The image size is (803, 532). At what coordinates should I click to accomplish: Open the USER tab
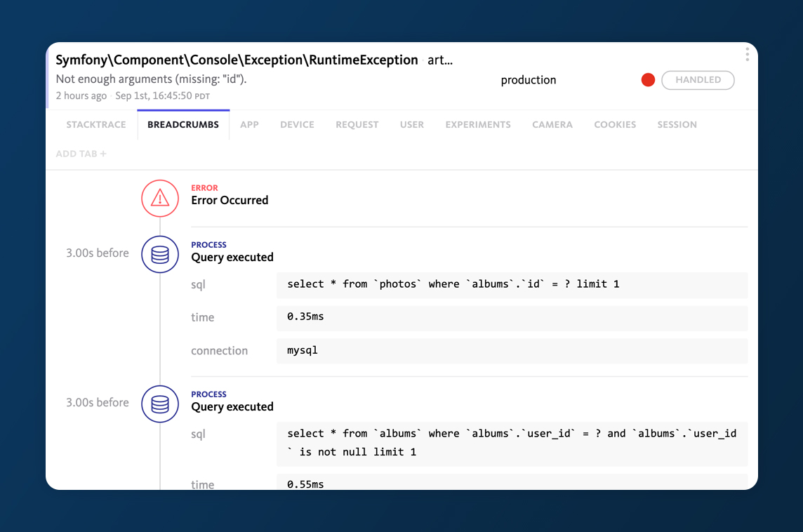(x=412, y=124)
